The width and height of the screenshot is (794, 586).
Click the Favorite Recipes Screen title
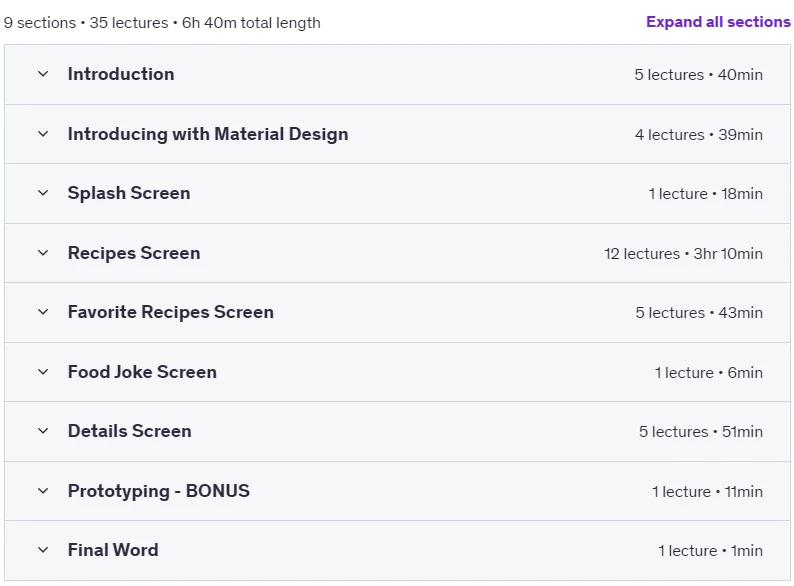[171, 312]
